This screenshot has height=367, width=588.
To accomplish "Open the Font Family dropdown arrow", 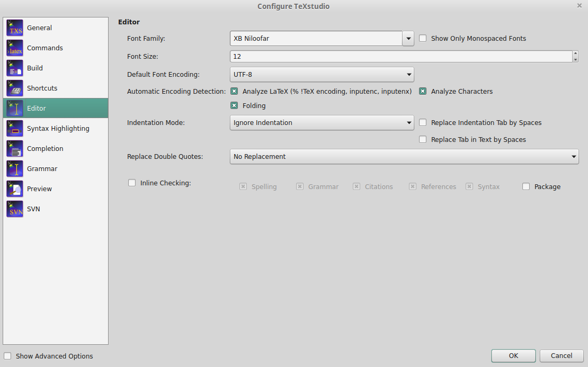I will (408, 38).
